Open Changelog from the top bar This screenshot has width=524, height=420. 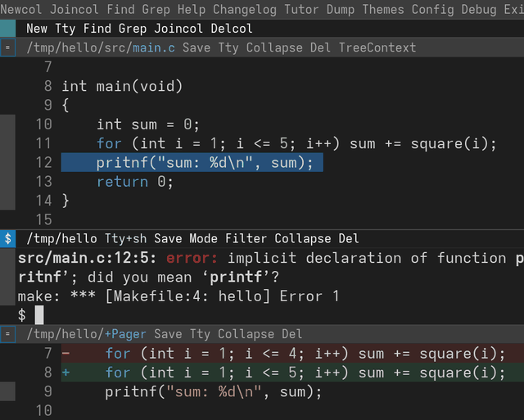pos(245,9)
